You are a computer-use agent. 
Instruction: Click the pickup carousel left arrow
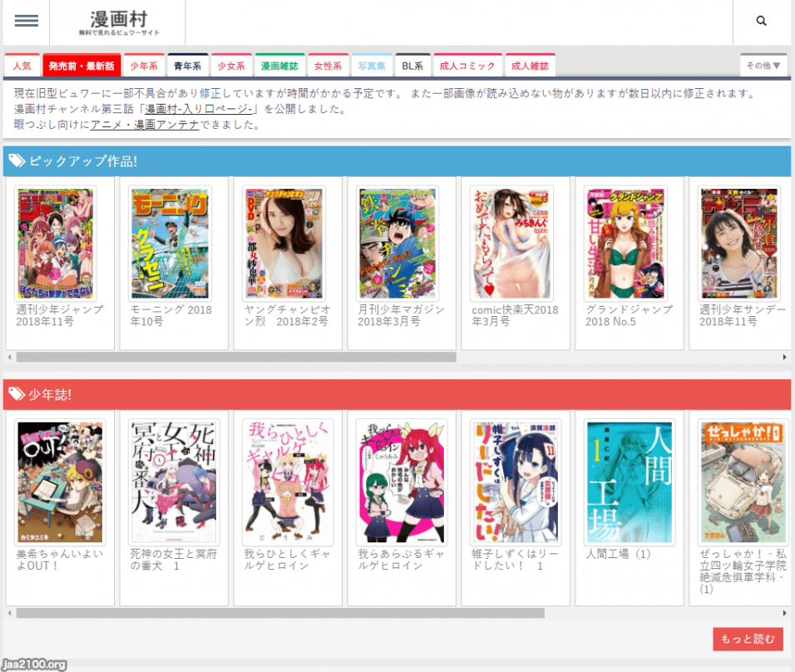9,357
